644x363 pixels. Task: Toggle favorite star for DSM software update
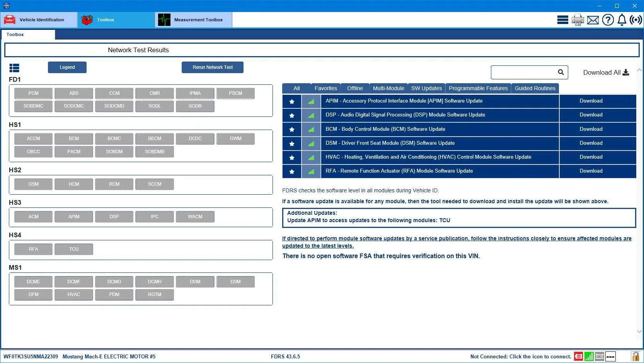292,144
